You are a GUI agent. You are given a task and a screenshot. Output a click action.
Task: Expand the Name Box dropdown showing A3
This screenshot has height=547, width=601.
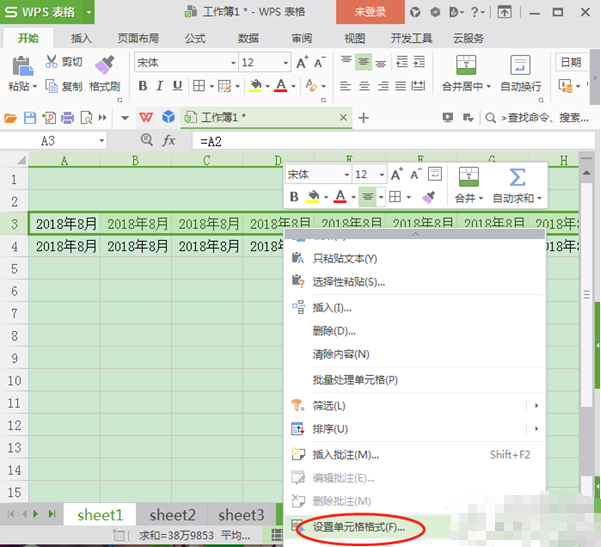point(102,141)
